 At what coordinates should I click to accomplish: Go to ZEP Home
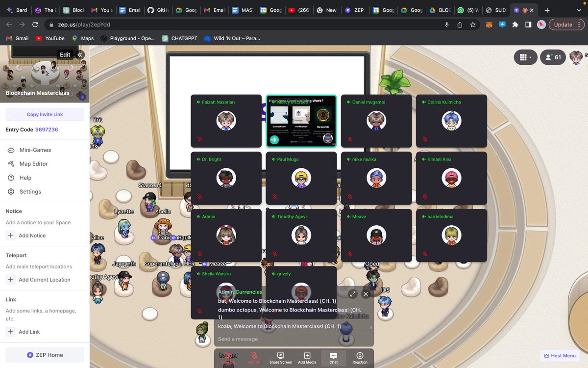coord(45,355)
